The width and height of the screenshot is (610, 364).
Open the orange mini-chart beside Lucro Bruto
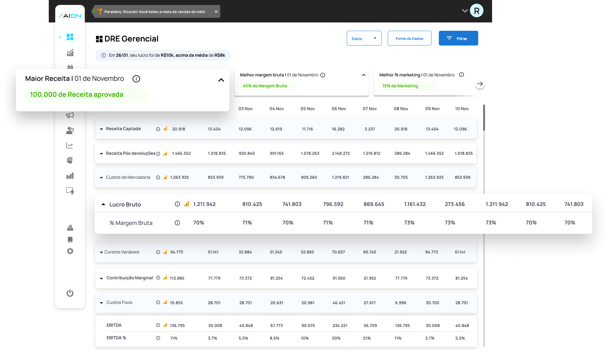187,204
